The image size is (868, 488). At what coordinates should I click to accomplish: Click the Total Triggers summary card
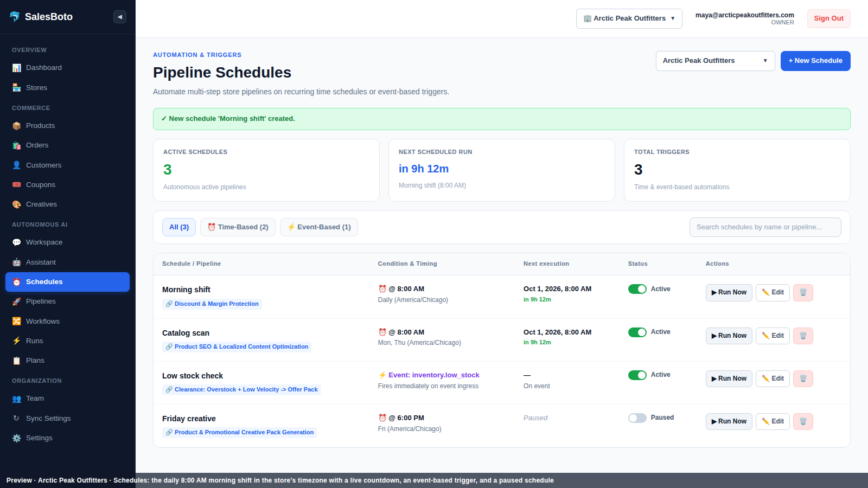point(737,170)
